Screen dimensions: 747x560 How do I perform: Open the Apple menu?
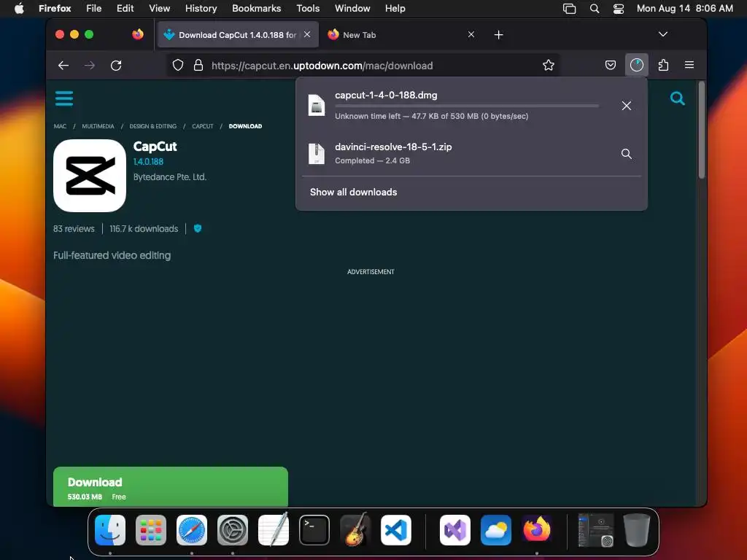pos(19,9)
